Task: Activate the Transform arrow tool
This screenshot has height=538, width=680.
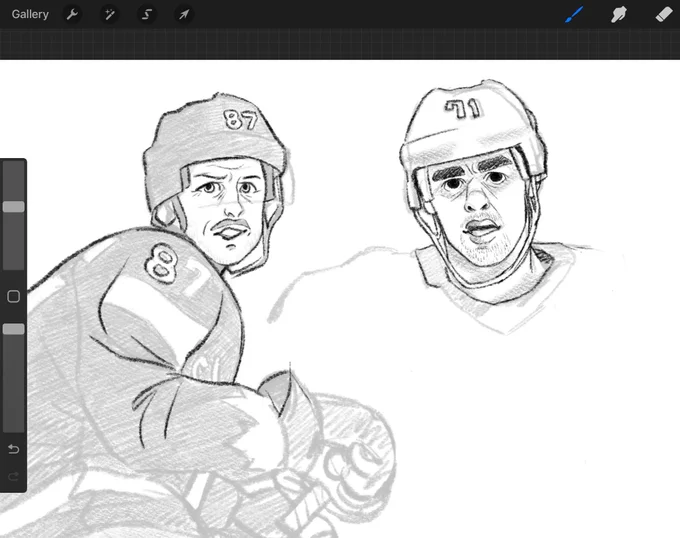Action: click(184, 14)
